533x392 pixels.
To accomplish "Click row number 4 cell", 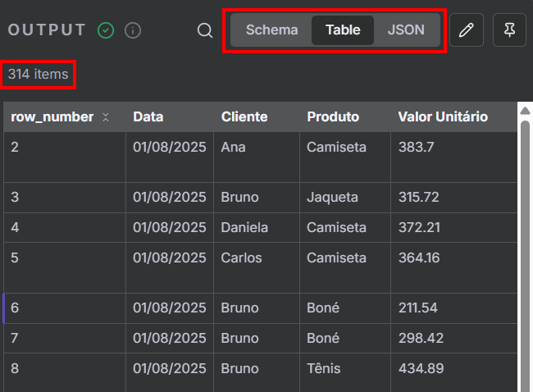I will click(x=65, y=227).
